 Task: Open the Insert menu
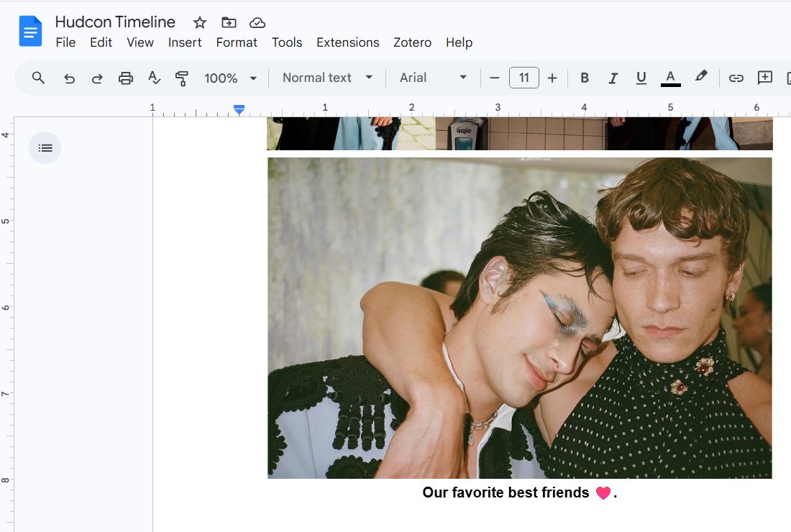coord(185,42)
